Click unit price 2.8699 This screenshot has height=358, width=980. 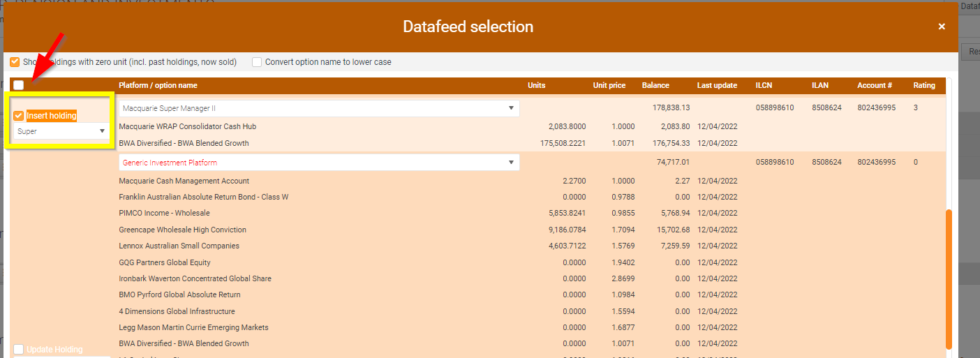pos(623,278)
